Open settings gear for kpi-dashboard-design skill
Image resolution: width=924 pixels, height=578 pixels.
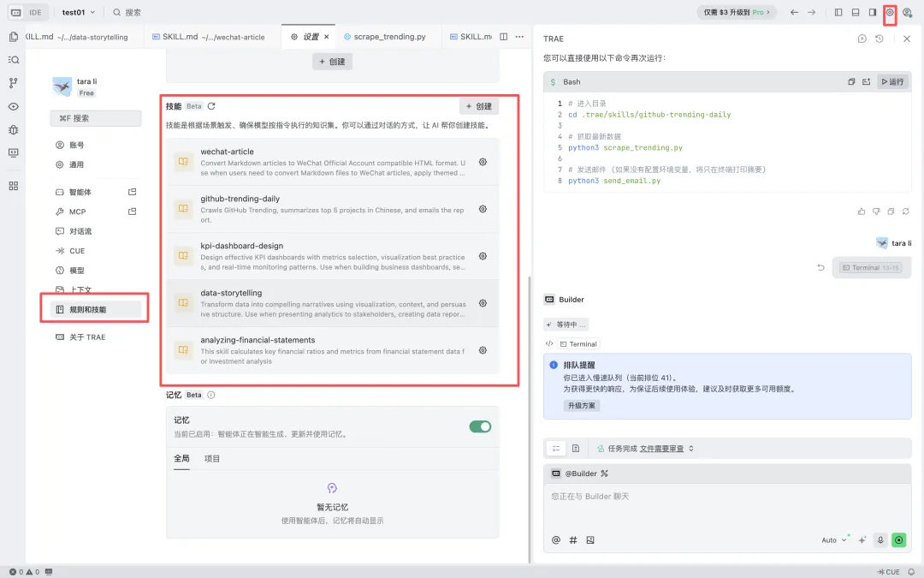pyautogui.click(x=483, y=256)
